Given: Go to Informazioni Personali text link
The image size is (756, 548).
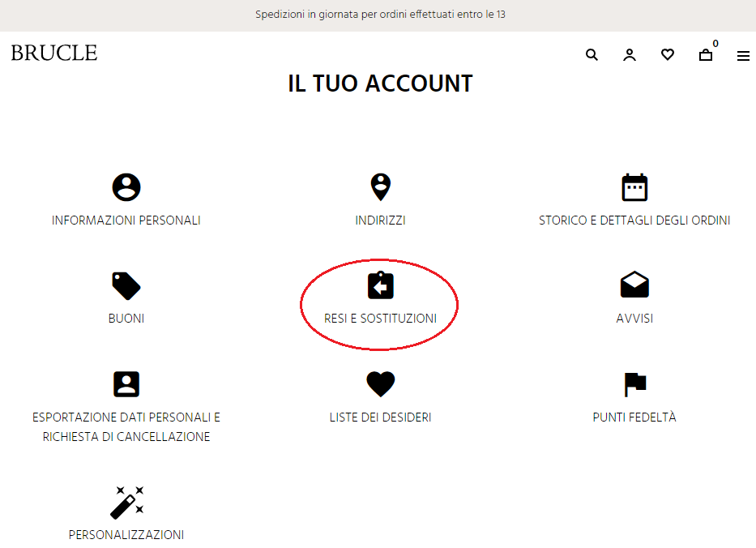Looking at the screenshot, I should [126, 220].
